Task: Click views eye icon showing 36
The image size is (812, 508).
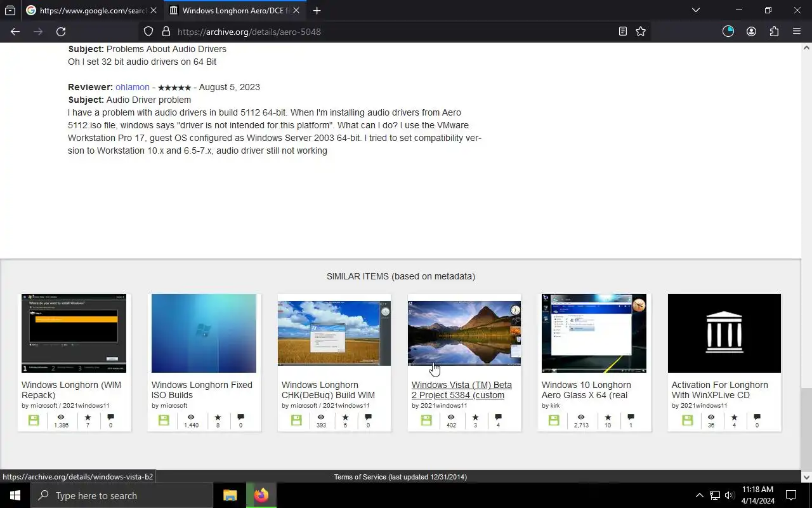Action: 710,417
